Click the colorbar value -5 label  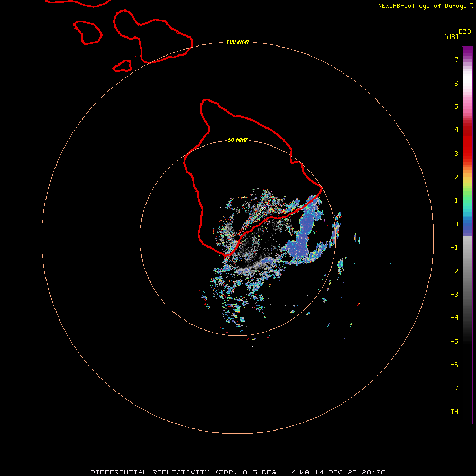point(454,342)
